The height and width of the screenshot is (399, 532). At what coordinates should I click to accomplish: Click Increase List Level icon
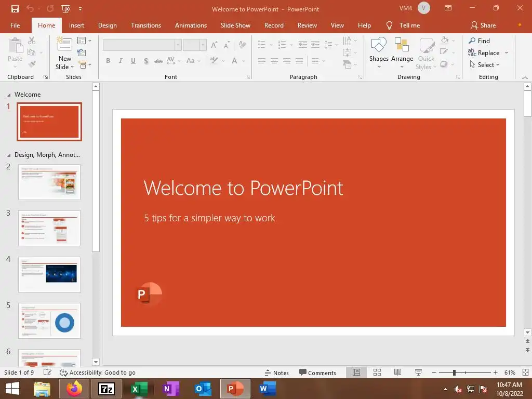point(315,45)
